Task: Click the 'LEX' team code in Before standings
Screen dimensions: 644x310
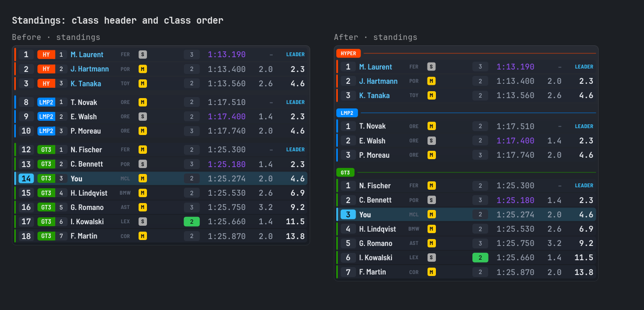Action: pos(125,222)
